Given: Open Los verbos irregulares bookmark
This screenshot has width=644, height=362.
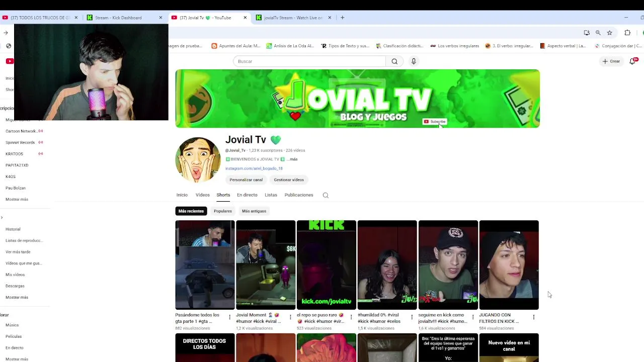Looking at the screenshot, I should click(x=454, y=46).
